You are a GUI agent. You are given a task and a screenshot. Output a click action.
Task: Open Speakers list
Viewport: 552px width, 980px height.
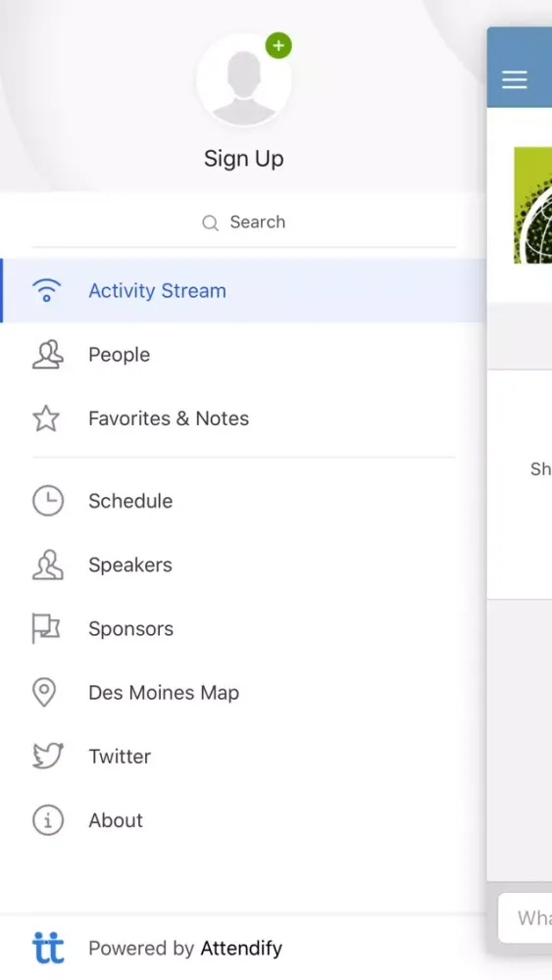point(243,565)
